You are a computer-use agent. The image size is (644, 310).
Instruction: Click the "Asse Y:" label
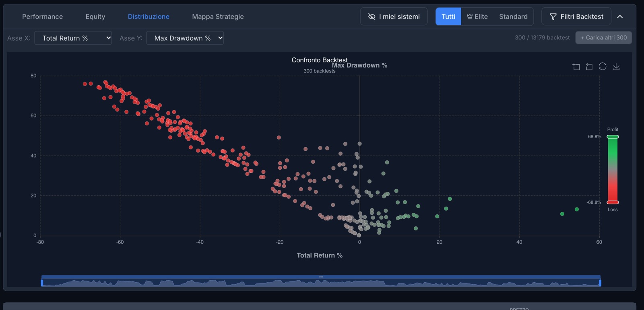tap(131, 38)
